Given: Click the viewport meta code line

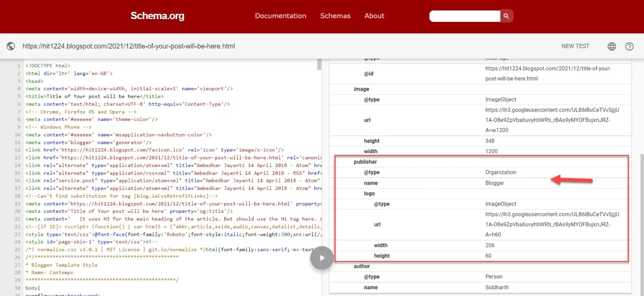Looking at the screenshot, I should 129,89.
